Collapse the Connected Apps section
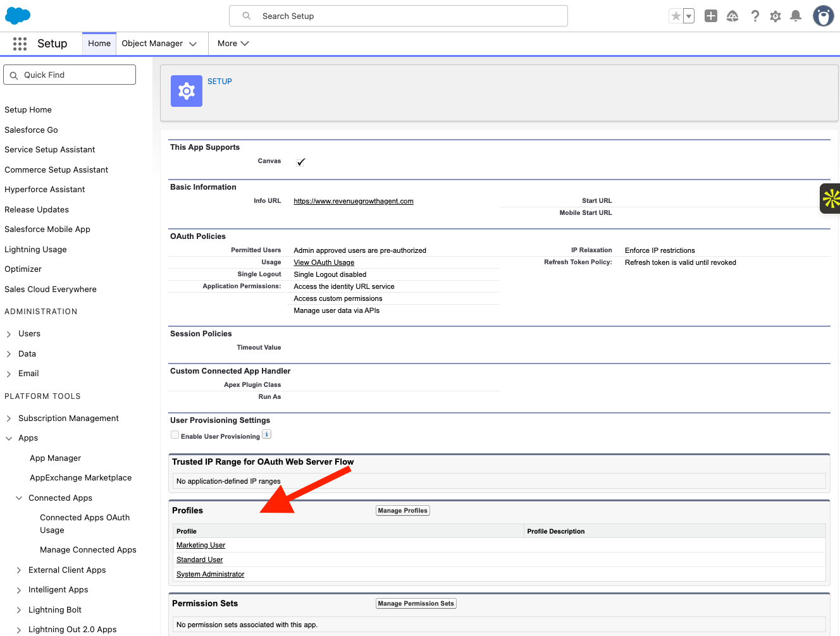Screen dimensions: 840x636 pyautogui.click(x=19, y=498)
